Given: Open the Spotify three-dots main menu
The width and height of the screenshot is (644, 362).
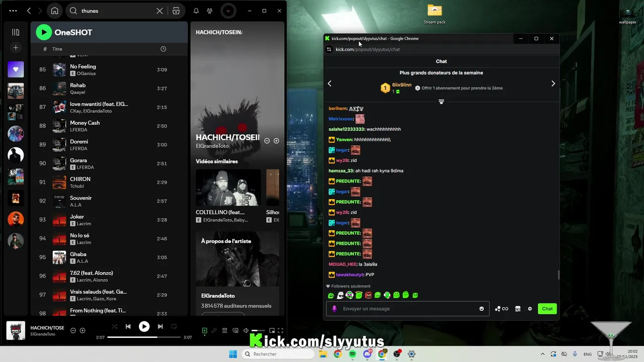Looking at the screenshot, I should 13,11.
